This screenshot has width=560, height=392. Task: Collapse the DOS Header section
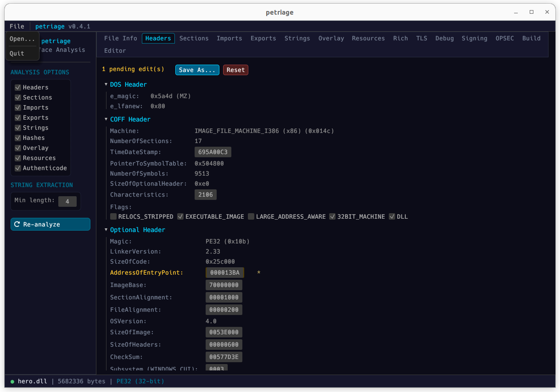click(106, 84)
